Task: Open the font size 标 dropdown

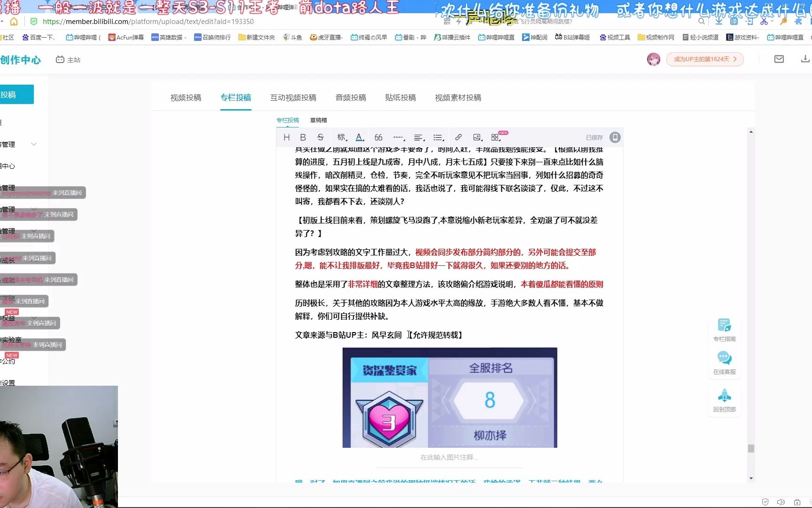Action: point(342,137)
